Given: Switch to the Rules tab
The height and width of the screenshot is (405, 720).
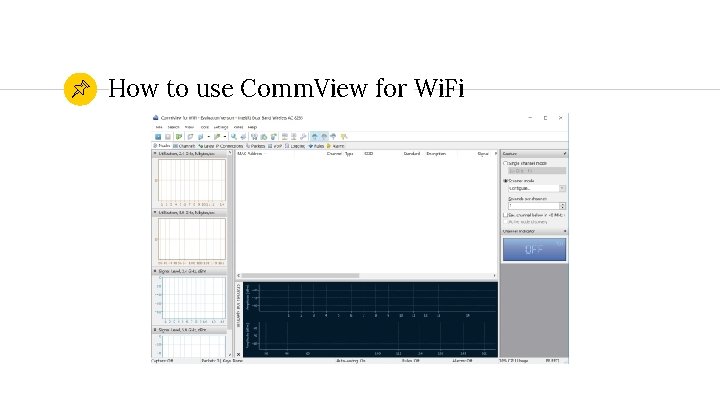Looking at the screenshot, I should click(316, 146).
